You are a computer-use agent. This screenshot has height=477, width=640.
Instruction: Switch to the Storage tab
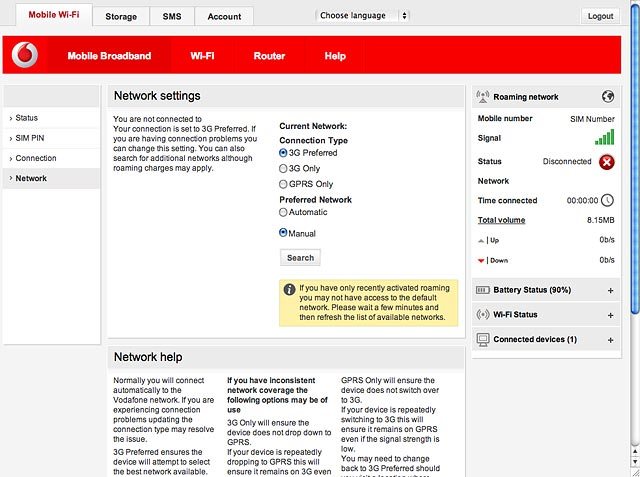coord(121,17)
